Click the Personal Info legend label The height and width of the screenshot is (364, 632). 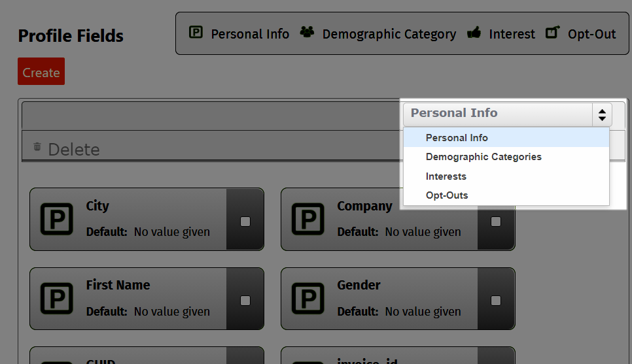(x=250, y=34)
